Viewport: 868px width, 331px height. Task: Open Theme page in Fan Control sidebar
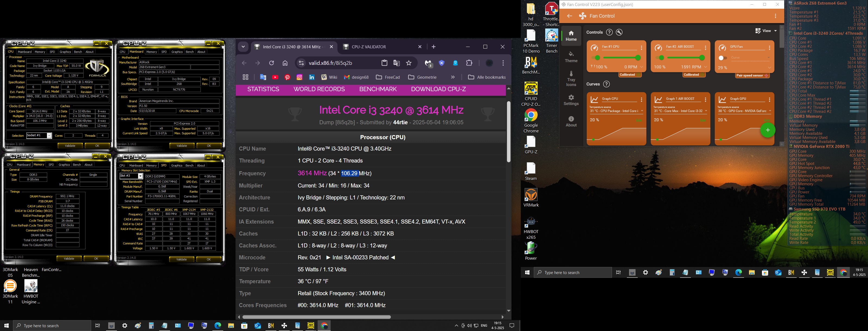coord(571,57)
